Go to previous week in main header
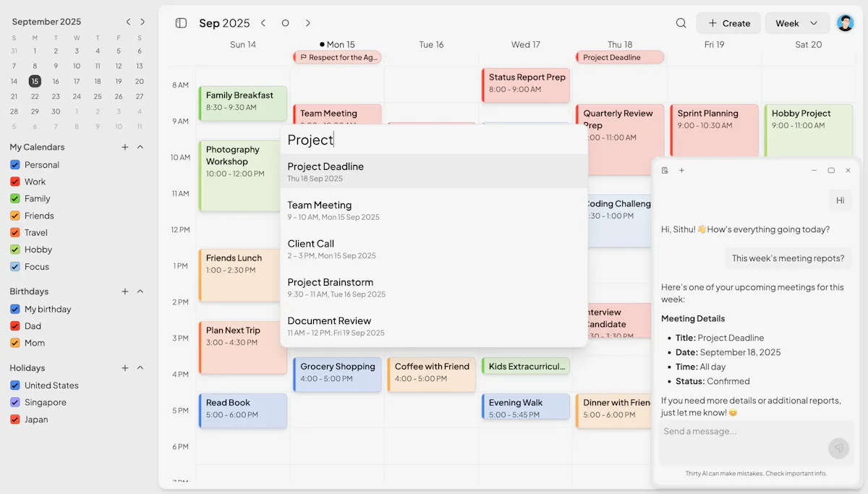This screenshot has width=868, height=494. coord(263,23)
